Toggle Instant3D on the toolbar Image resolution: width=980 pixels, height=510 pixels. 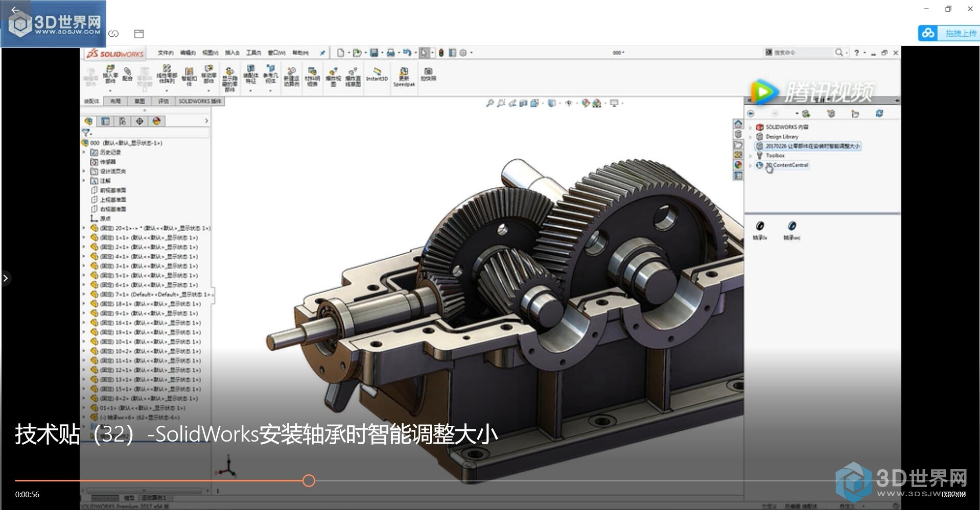[x=377, y=74]
